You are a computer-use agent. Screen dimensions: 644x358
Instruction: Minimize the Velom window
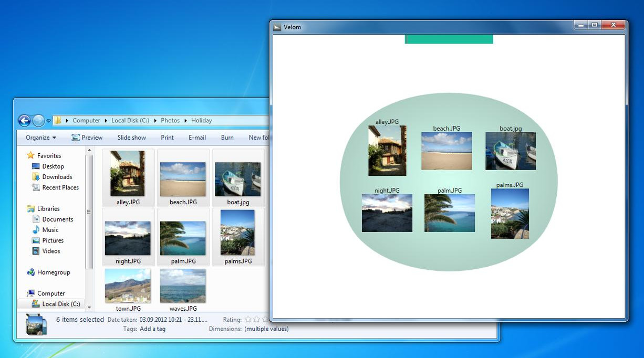(580, 25)
